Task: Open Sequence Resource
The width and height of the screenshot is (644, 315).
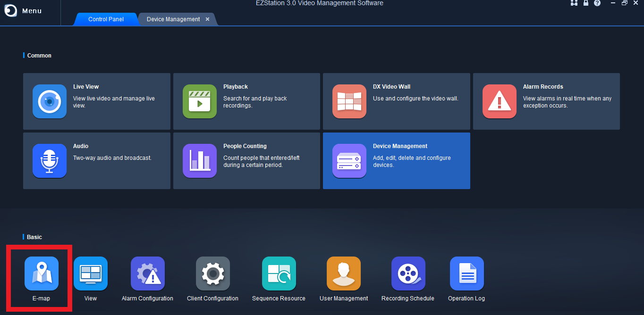Action: pos(278,278)
